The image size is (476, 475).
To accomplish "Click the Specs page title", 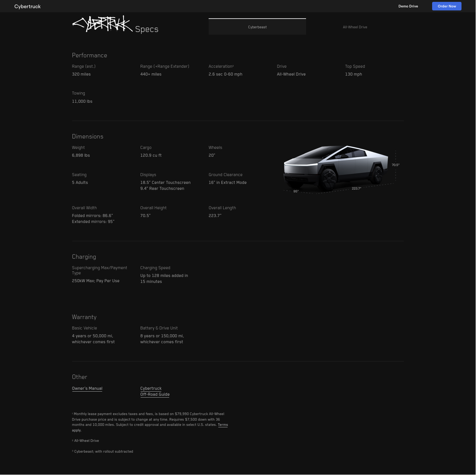I will pos(147,29).
